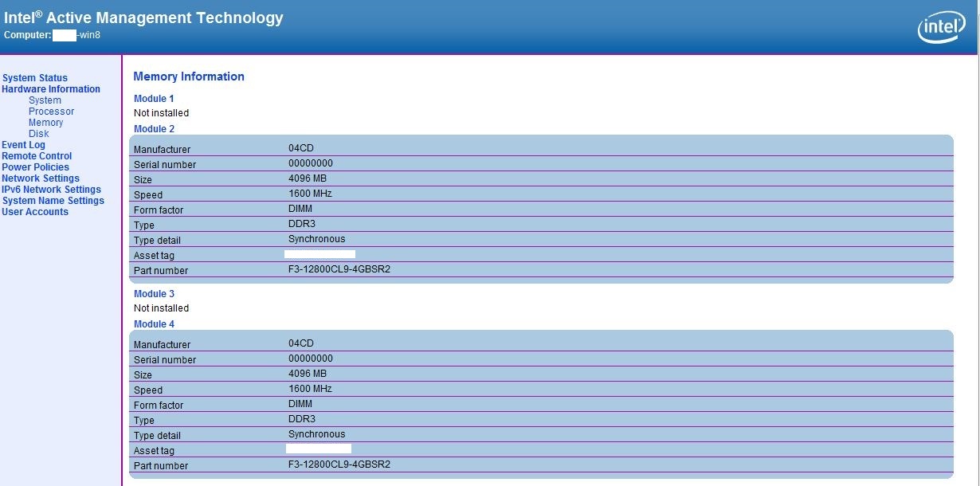Click the Module 3 heading

pyautogui.click(x=154, y=294)
